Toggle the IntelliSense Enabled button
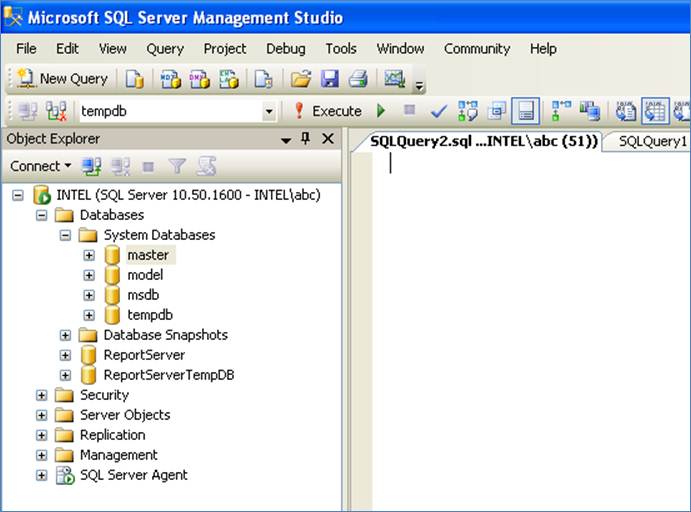 coord(525,111)
